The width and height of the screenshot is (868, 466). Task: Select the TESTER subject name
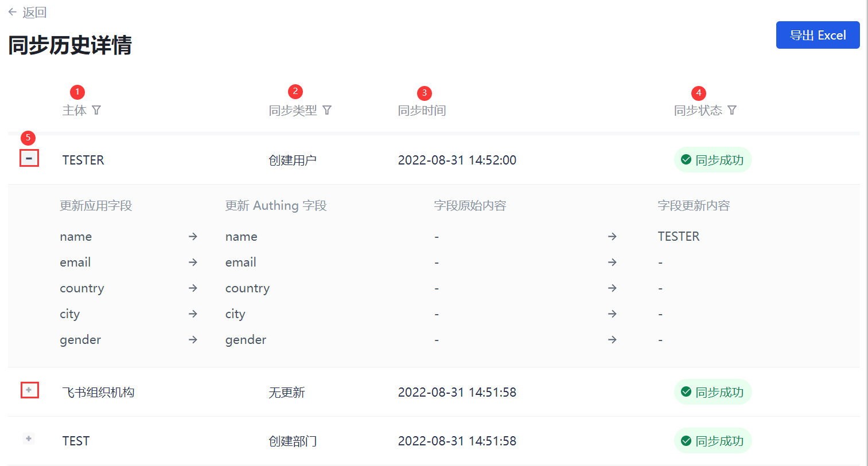pyautogui.click(x=83, y=160)
